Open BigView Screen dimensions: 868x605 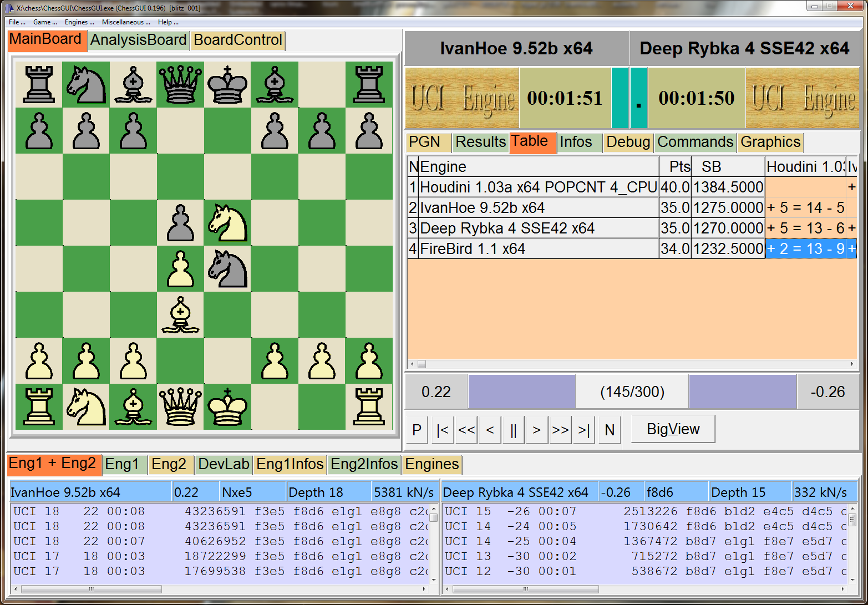[x=673, y=429]
